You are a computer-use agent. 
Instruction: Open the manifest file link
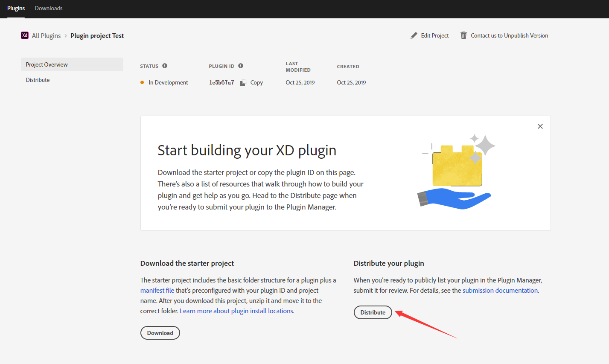(157, 290)
